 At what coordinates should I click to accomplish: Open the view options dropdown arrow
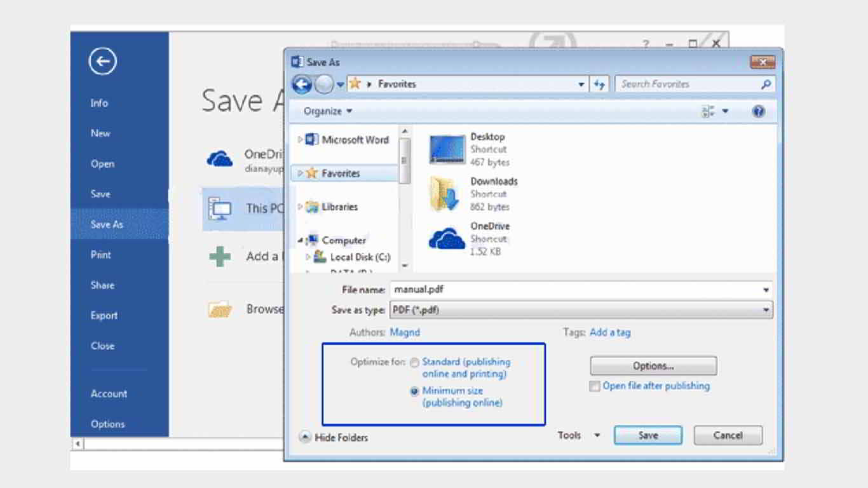(725, 111)
